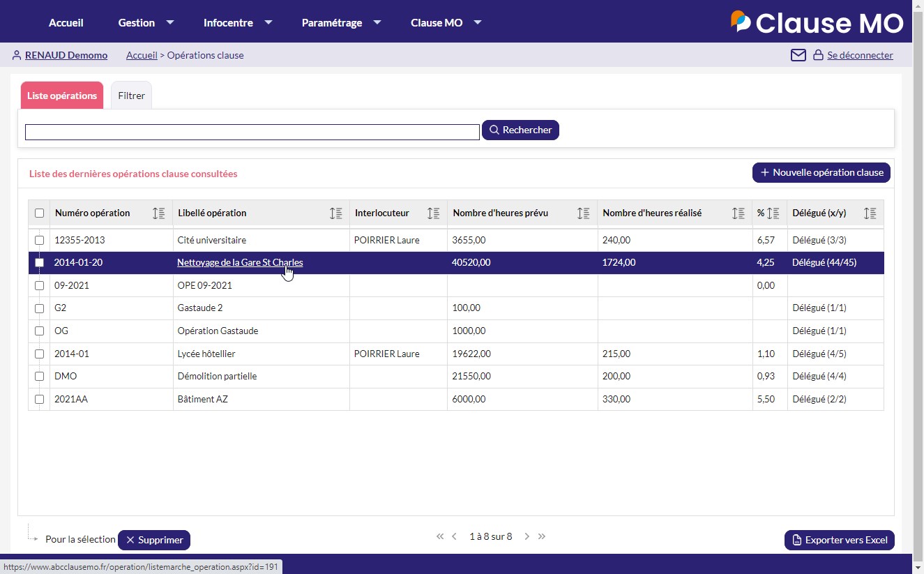Expand the Paramétrage menu arrow
This screenshot has width=924, height=574.
pyautogui.click(x=377, y=22)
